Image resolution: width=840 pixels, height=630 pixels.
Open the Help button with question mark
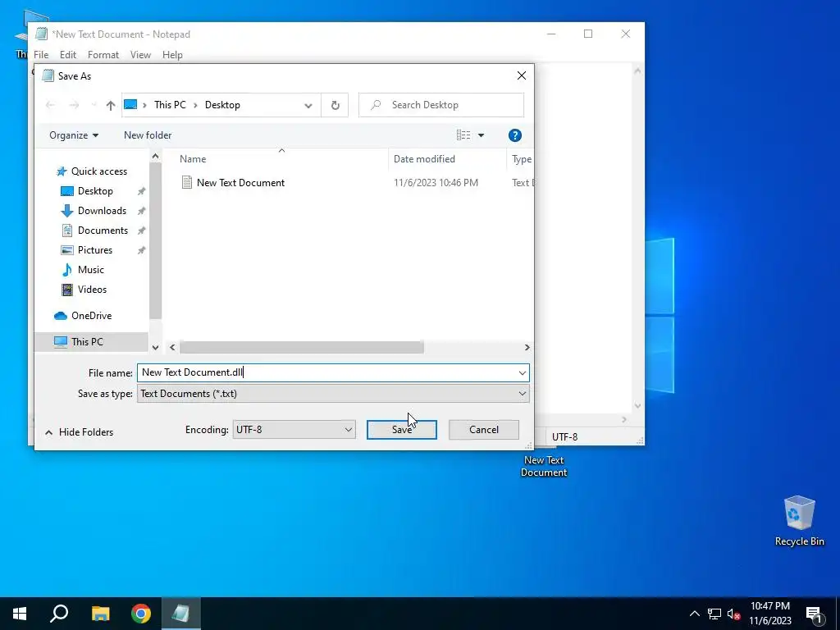[x=515, y=135]
